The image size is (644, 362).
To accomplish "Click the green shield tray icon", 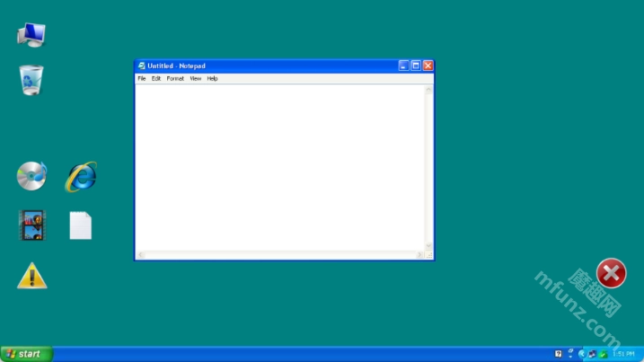I will (603, 354).
